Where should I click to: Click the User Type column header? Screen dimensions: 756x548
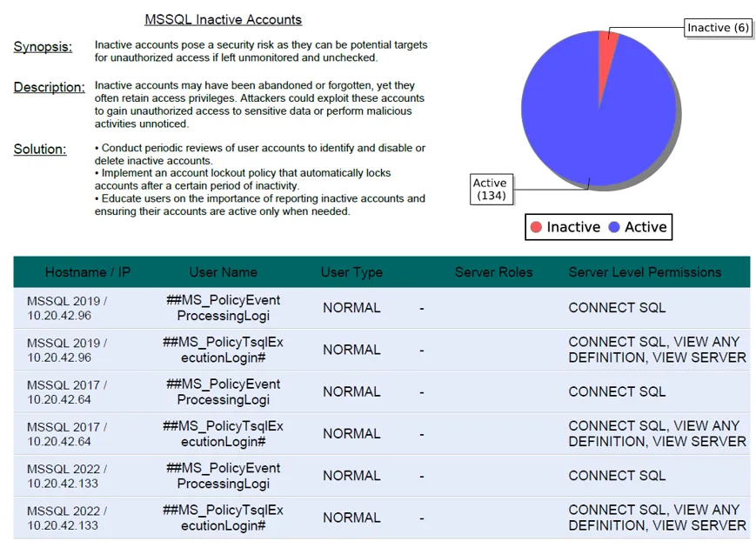[x=351, y=272]
